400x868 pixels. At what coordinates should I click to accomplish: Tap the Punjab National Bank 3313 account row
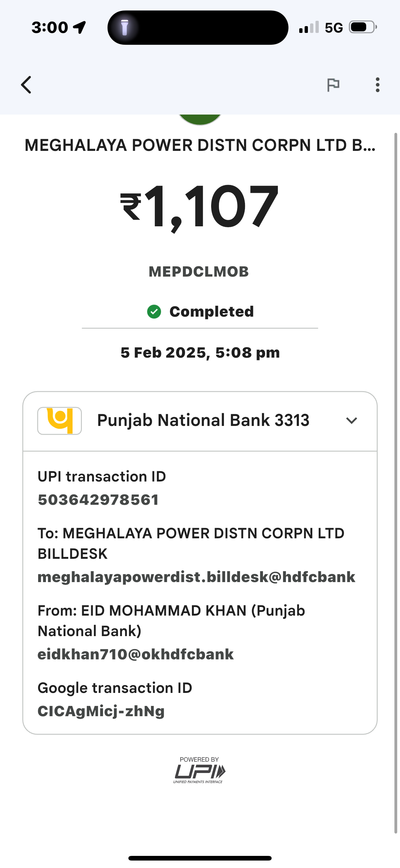tap(203, 421)
